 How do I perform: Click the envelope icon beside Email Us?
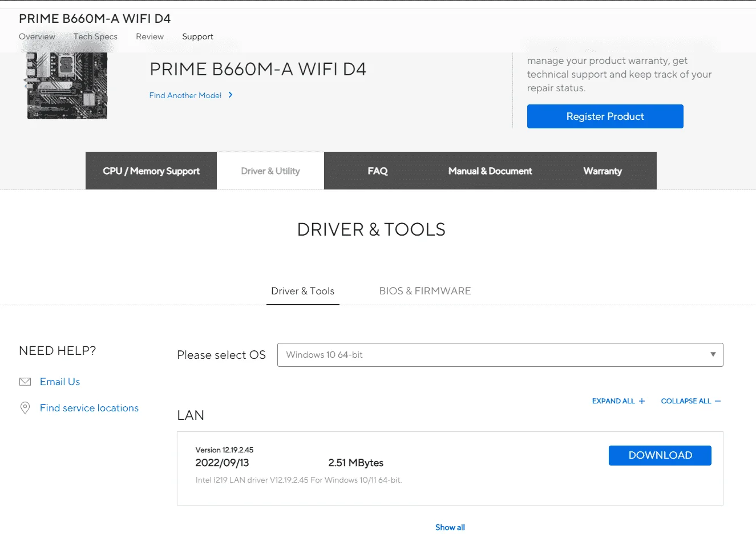tap(25, 382)
